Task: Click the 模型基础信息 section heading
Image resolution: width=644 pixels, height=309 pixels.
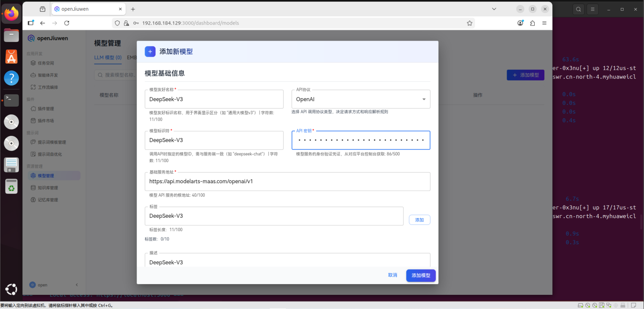Action: coord(165,73)
